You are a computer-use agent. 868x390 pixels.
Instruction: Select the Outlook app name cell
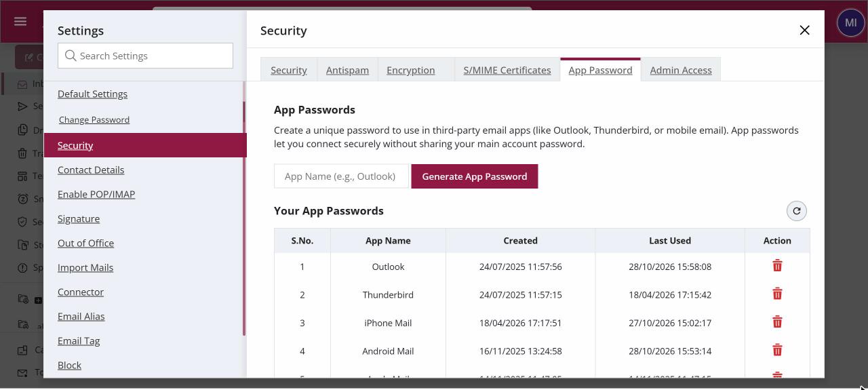pyautogui.click(x=388, y=267)
